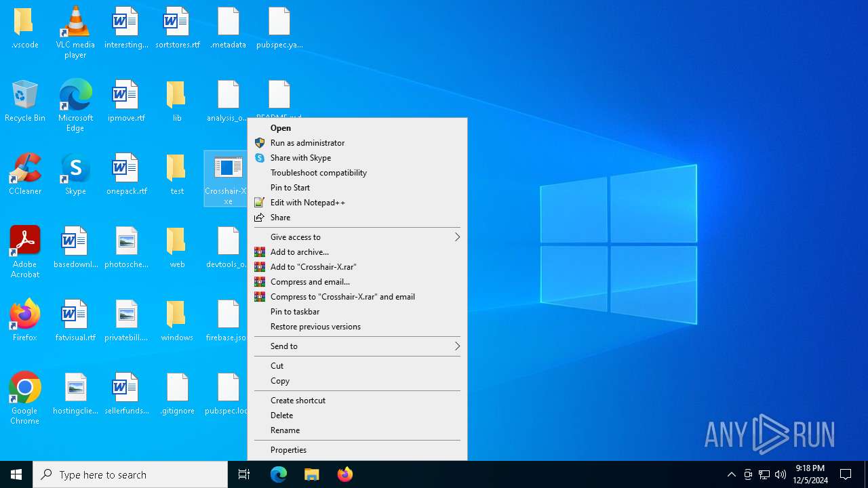Screen dimensions: 868x488
Task: Choose Share with Skype
Action: point(357,158)
